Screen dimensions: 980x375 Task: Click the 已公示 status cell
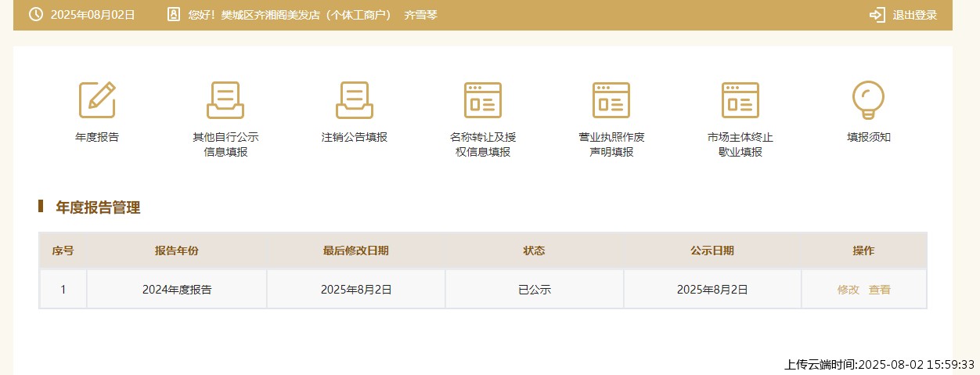coord(535,290)
